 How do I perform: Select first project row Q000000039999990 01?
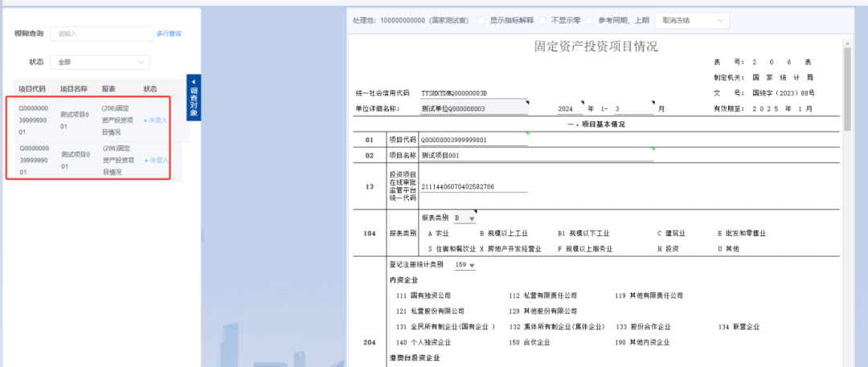click(34, 120)
